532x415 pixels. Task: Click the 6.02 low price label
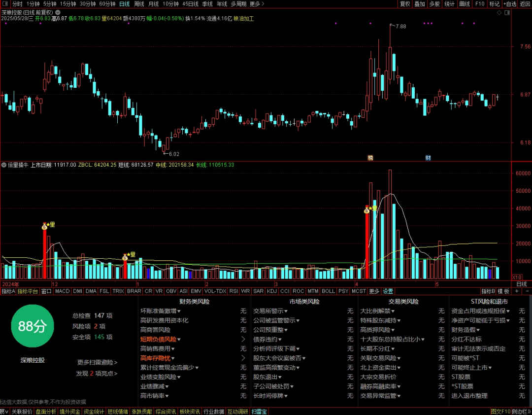tap(174, 154)
